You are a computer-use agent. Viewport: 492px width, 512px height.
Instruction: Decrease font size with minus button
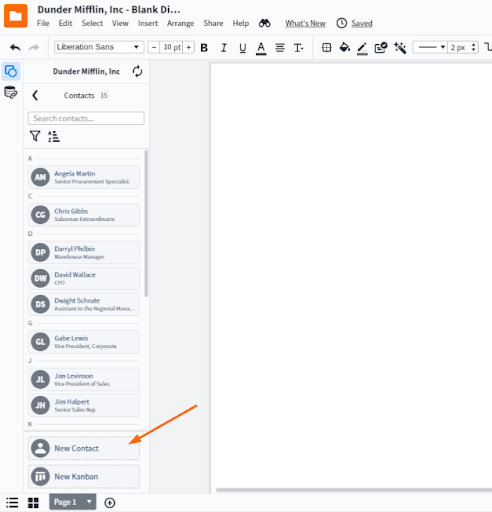tap(154, 47)
